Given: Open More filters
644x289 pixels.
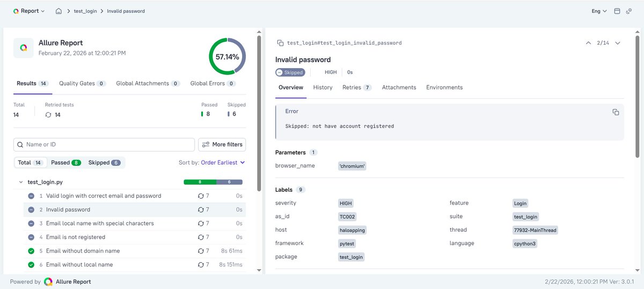Looking at the screenshot, I should point(222,144).
